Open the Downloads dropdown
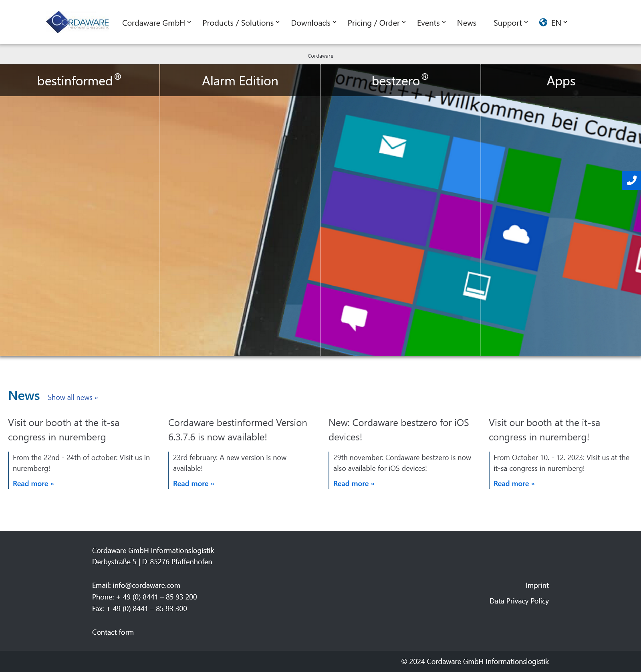This screenshot has height=672, width=641. (314, 23)
